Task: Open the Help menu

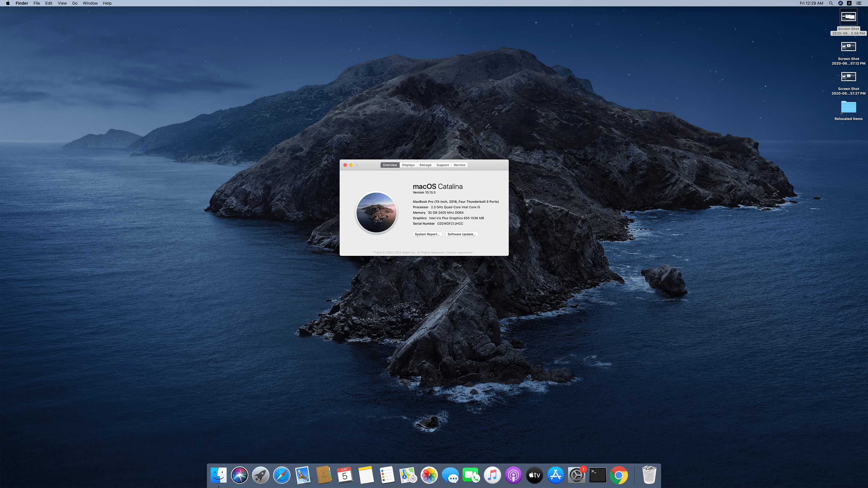Action: [107, 3]
